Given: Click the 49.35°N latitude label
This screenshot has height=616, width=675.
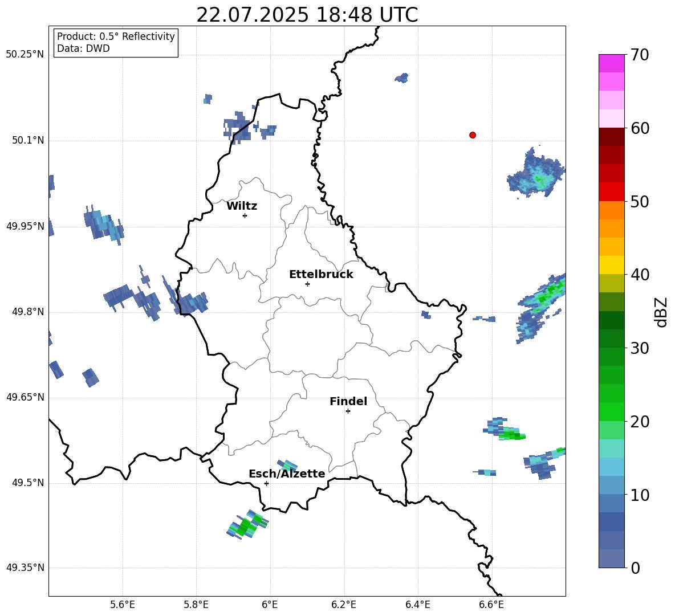Looking at the screenshot, I should pos(25,568).
